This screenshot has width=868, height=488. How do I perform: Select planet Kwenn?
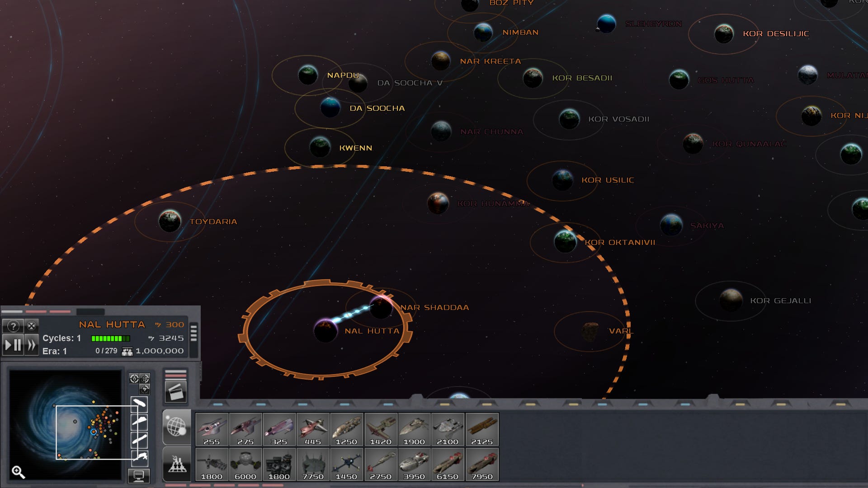(x=320, y=147)
